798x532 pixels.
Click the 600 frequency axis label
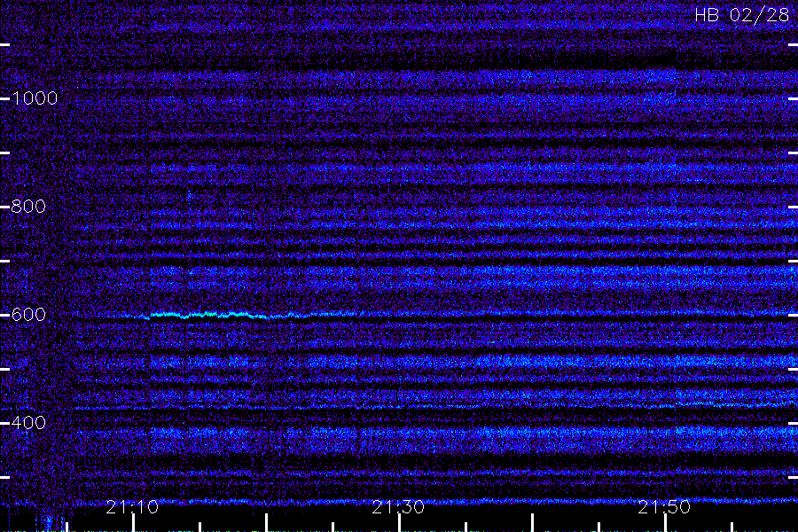tap(28, 315)
